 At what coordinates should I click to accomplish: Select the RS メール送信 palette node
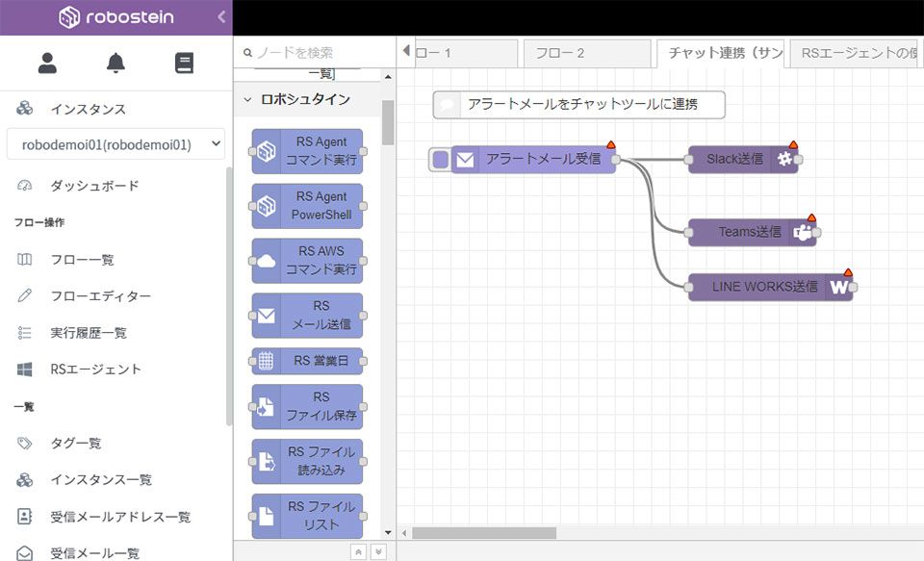click(x=308, y=316)
